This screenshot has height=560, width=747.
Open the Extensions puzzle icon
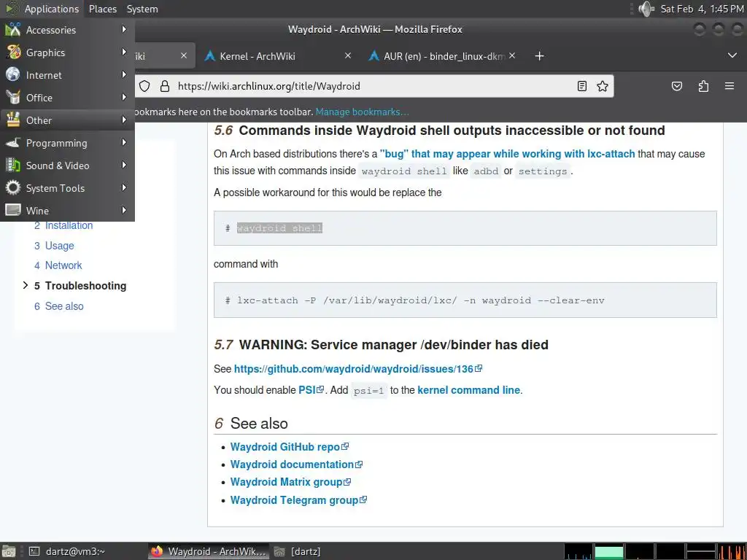click(703, 86)
